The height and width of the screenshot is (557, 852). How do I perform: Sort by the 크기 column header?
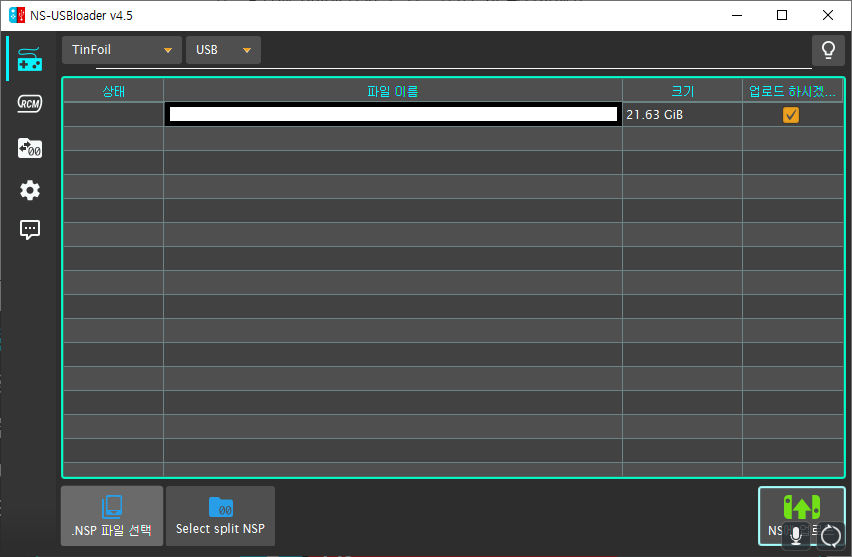click(682, 91)
